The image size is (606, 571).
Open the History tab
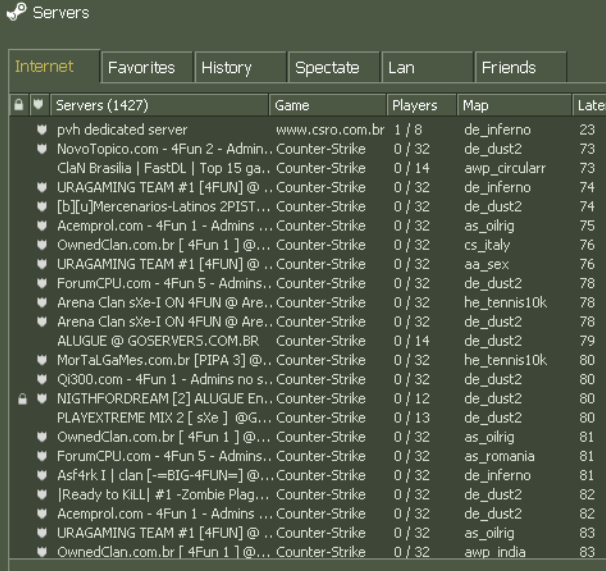(226, 68)
